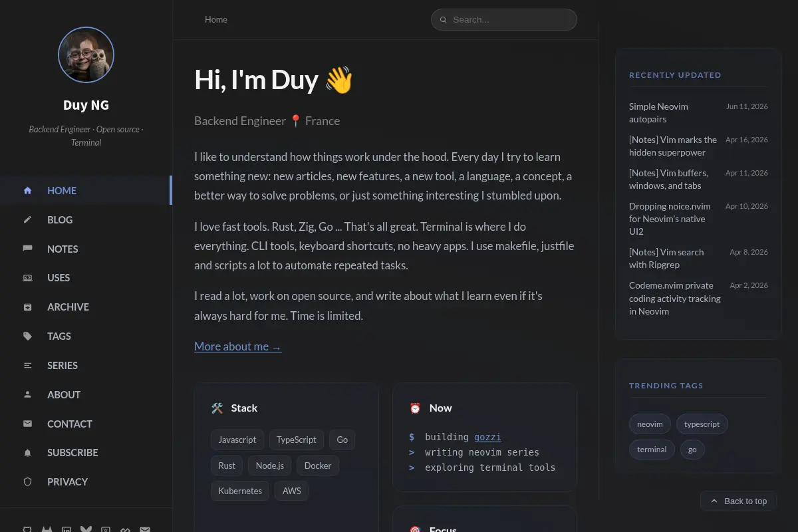Click the laptop icon beside USES
The width and height of the screenshot is (798, 532).
[x=27, y=278]
